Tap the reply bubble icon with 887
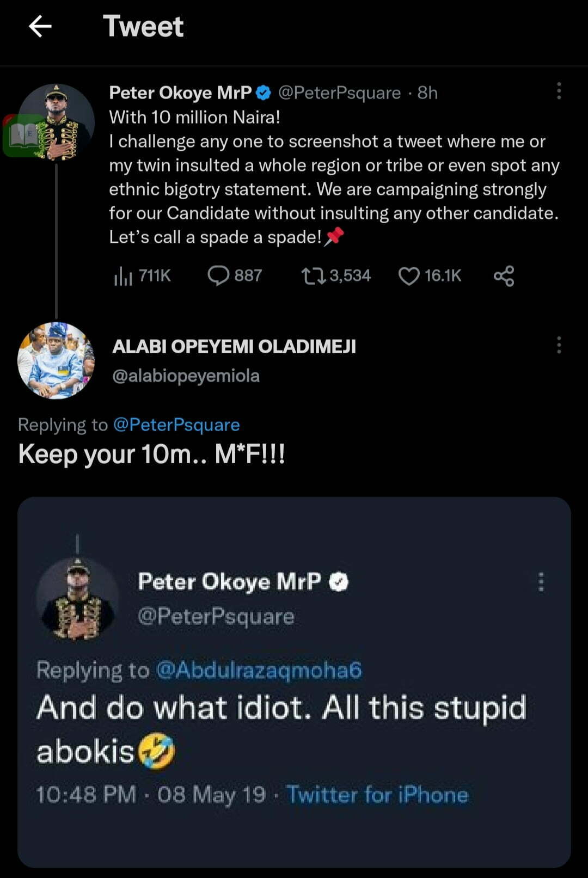 point(219,276)
